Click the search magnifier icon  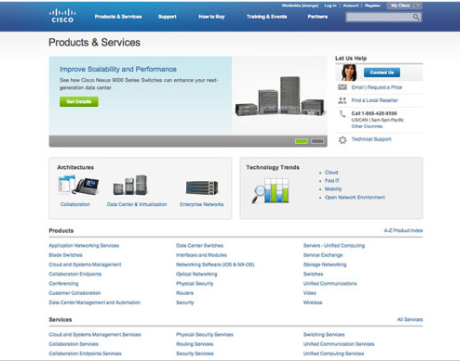pyautogui.click(x=416, y=17)
